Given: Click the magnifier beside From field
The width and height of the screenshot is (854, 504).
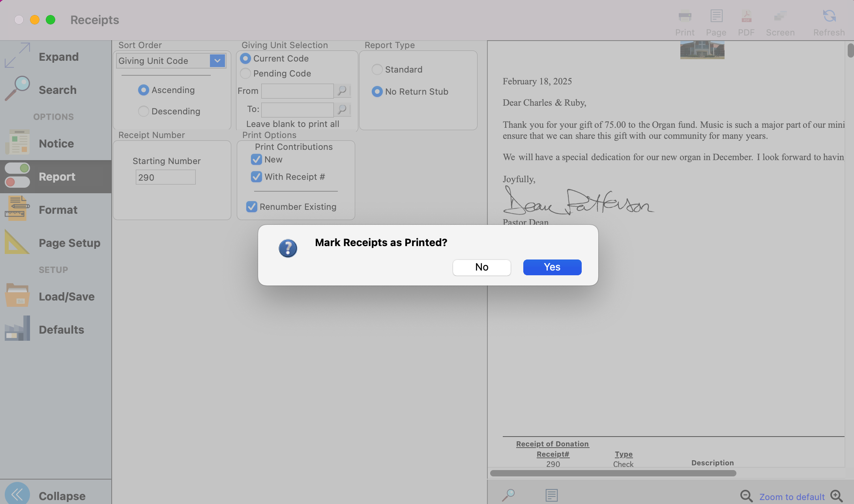Looking at the screenshot, I should coord(342,91).
